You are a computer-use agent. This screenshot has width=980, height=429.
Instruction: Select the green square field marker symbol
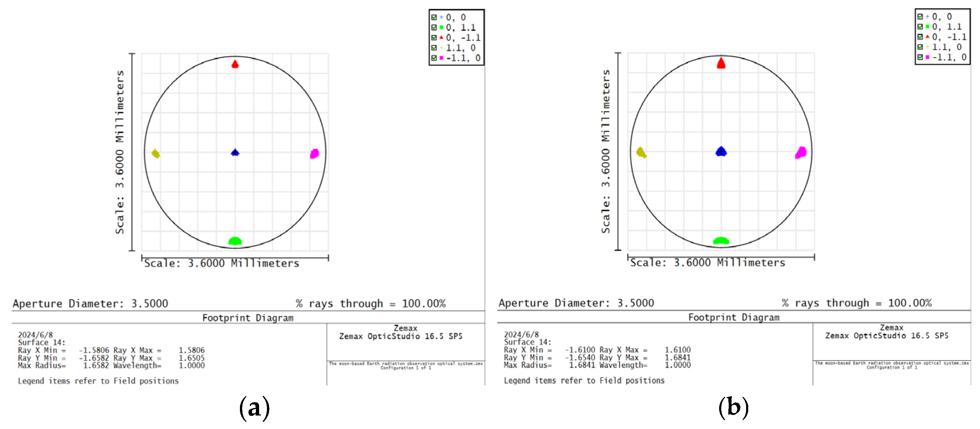click(441, 27)
